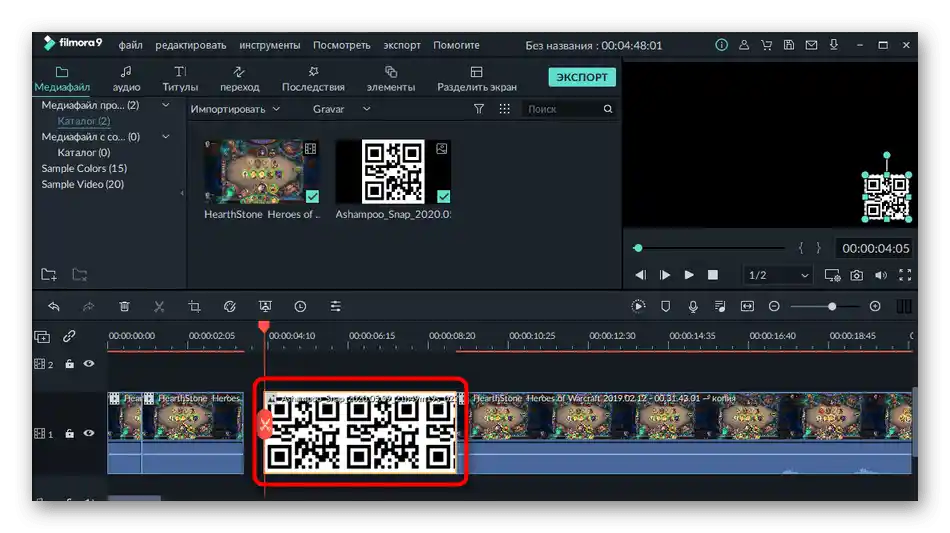Viewport: 950px width, 533px height.
Task: Click the Add New Folder icon
Action: (49, 274)
